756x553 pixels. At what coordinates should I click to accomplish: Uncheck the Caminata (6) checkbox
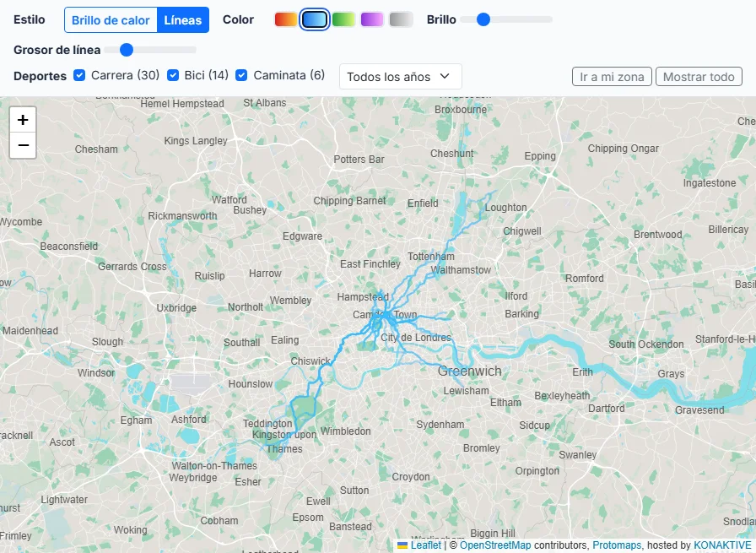(241, 75)
